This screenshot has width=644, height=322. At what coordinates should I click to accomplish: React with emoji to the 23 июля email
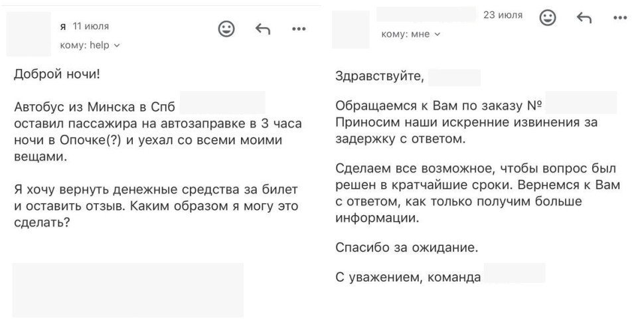[x=548, y=18]
